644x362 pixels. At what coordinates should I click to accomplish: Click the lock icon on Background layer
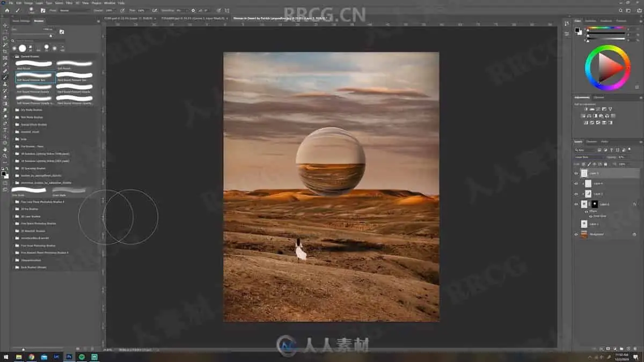click(x=634, y=234)
